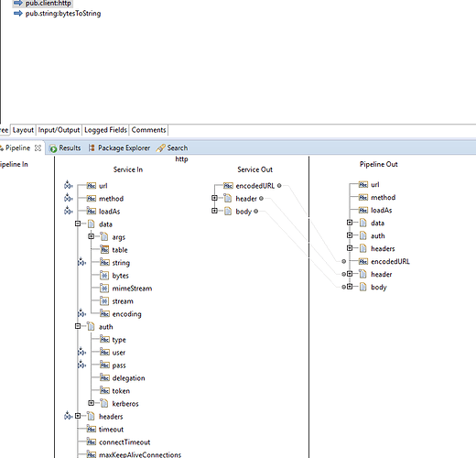Open the Search view icon
476x458 pixels.
[160, 148]
